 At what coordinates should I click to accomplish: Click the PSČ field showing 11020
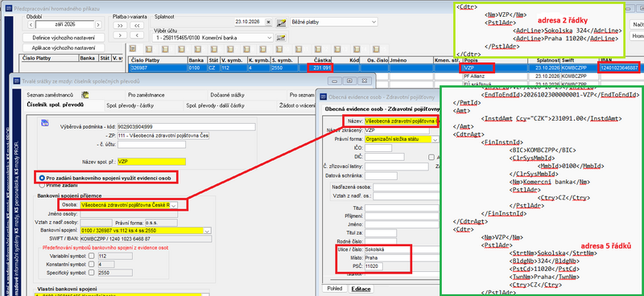pos(374,266)
